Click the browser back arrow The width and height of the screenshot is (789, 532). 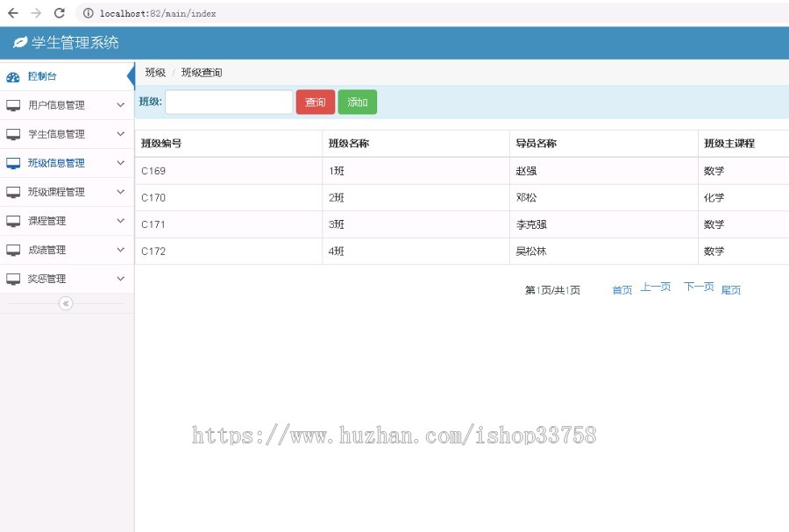click(x=13, y=13)
